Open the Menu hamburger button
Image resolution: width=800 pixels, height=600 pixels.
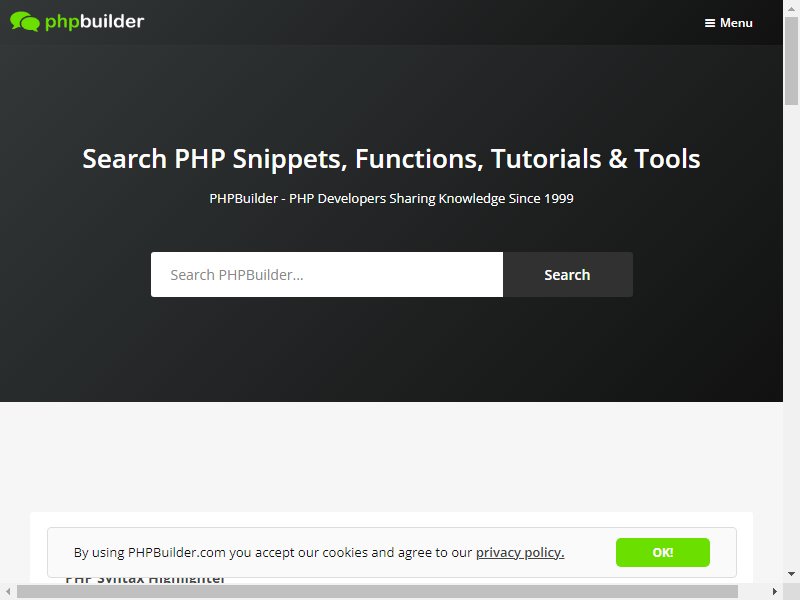click(x=729, y=23)
